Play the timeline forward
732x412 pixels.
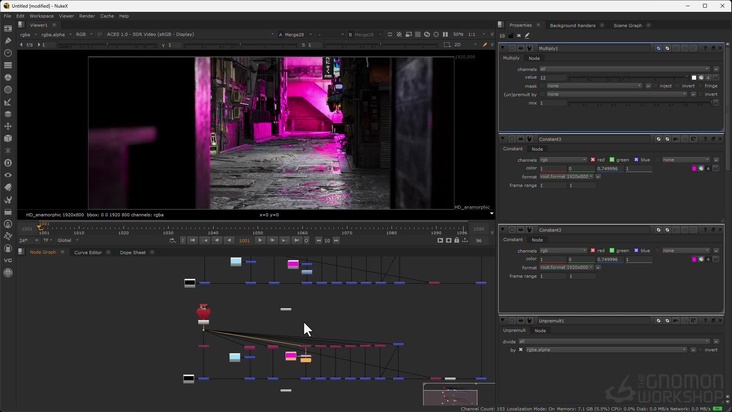click(260, 240)
